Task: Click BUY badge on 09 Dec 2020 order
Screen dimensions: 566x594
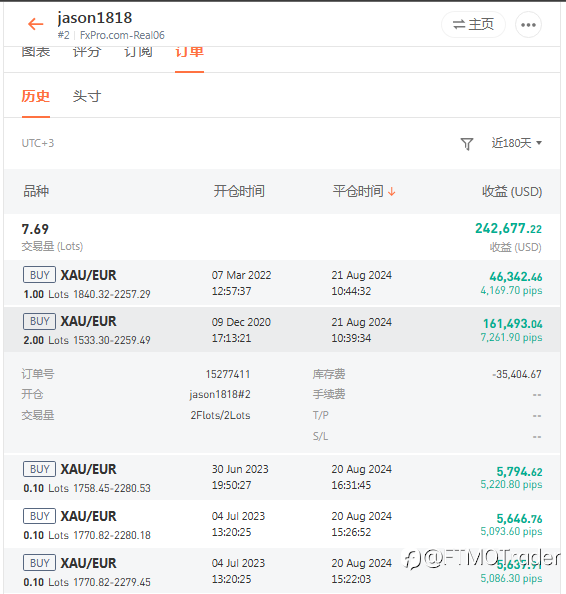Action: tap(39, 321)
